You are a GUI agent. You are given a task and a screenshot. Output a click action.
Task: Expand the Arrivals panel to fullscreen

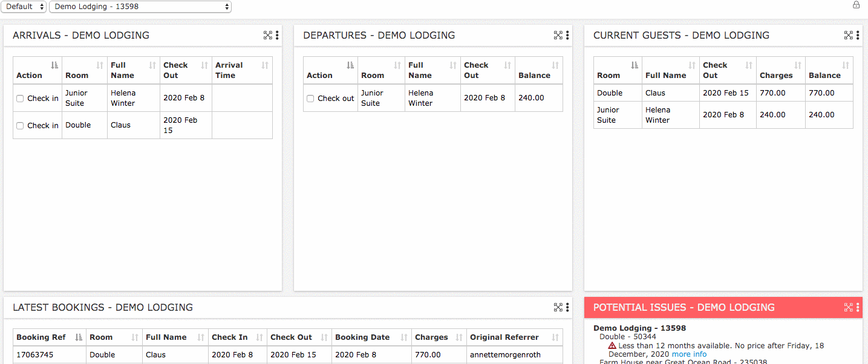268,35
